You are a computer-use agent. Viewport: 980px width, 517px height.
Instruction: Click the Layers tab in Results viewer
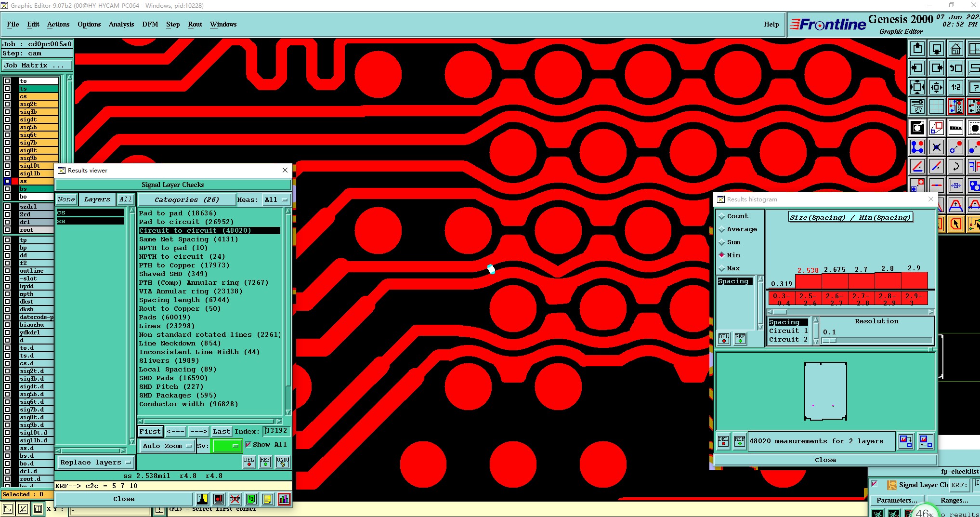click(97, 199)
